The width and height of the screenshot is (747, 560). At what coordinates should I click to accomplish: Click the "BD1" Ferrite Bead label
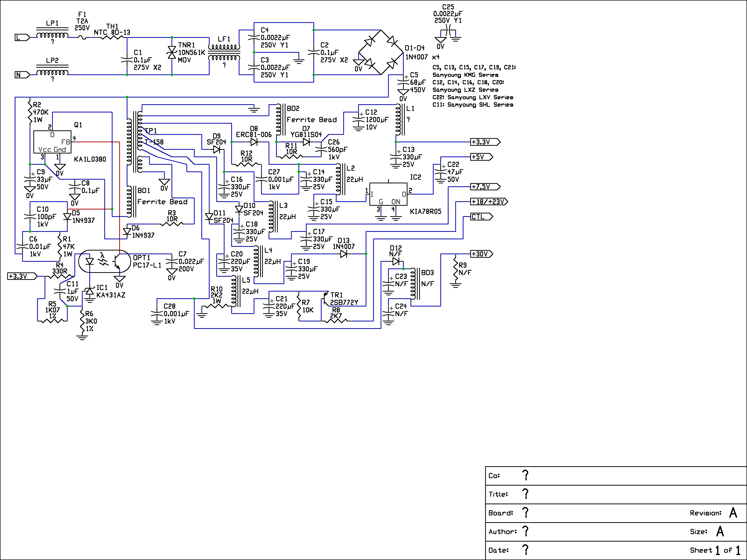(x=144, y=190)
